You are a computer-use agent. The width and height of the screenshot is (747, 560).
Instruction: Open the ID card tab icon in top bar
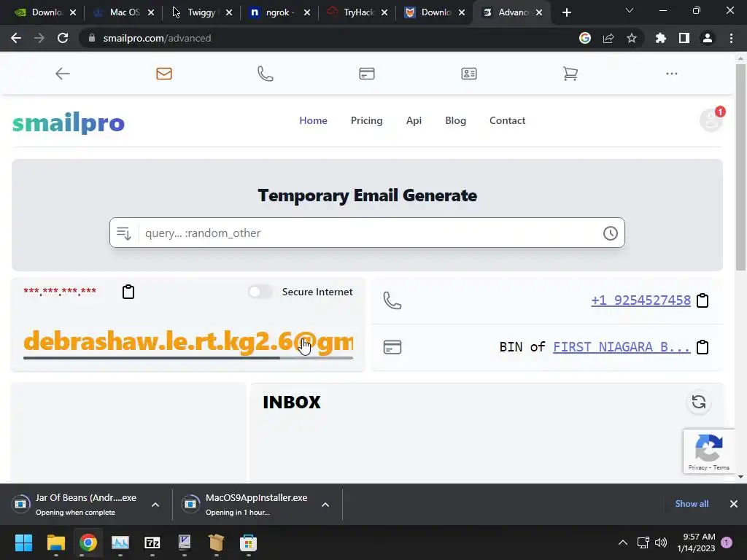coord(469,74)
